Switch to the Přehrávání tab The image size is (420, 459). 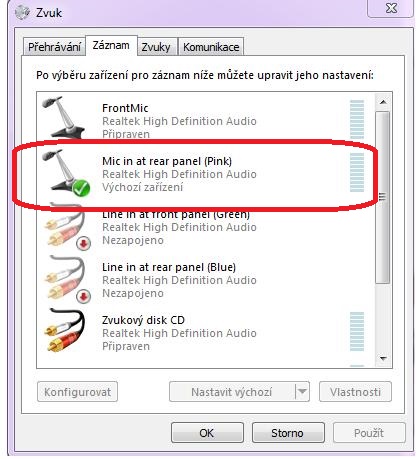pos(54,47)
